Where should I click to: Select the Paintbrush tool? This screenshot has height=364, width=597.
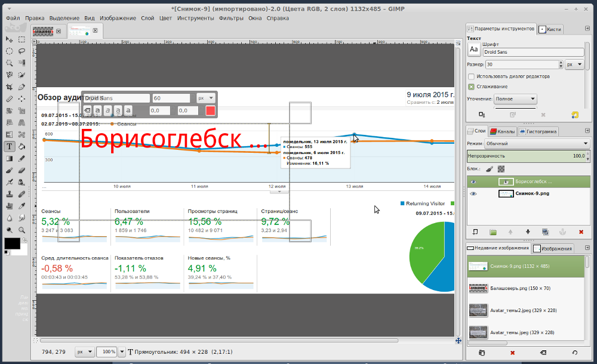click(x=10, y=170)
